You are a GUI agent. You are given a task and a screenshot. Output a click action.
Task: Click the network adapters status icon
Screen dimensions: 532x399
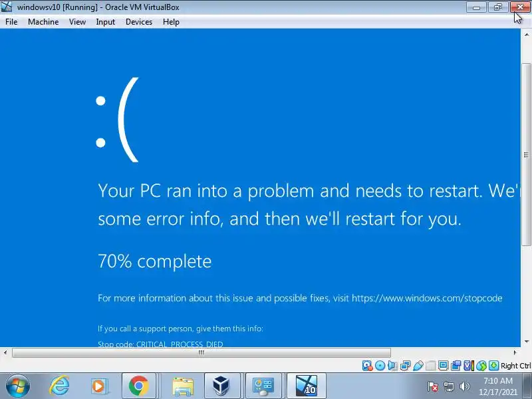coord(405,365)
